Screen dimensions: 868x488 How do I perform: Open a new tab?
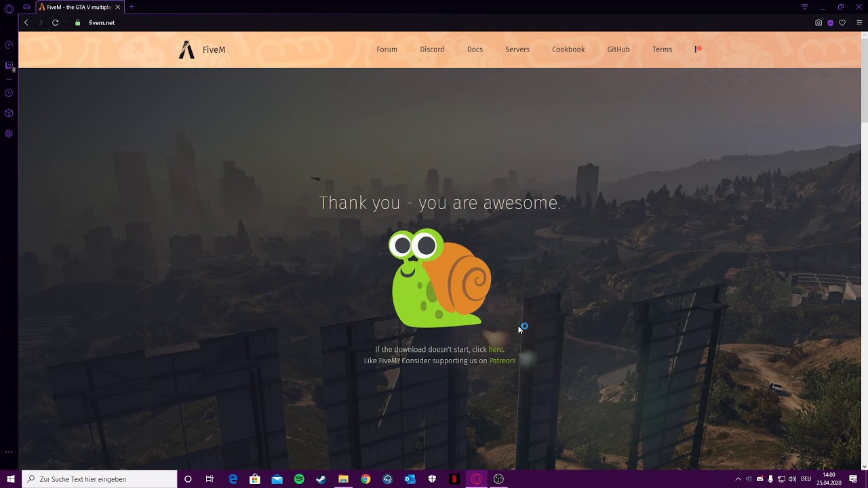[x=132, y=7]
